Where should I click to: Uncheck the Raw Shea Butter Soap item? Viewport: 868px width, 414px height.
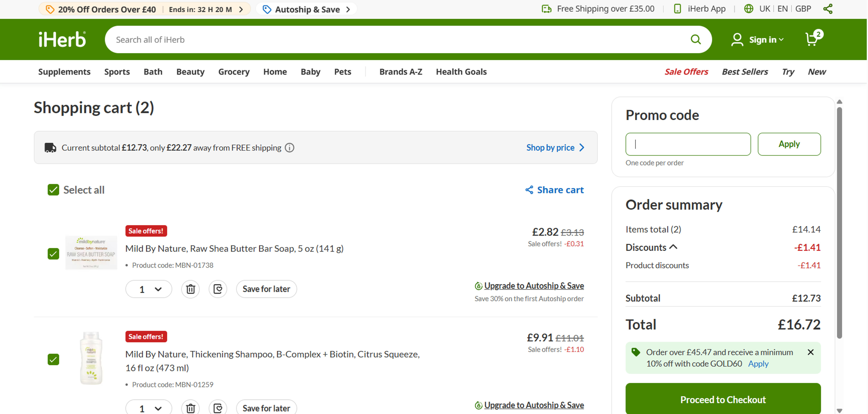point(53,253)
